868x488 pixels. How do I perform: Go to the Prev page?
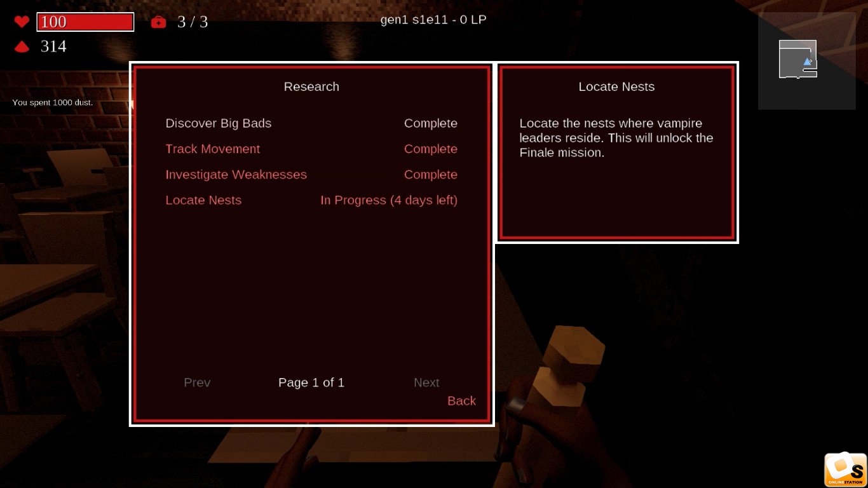click(x=197, y=383)
